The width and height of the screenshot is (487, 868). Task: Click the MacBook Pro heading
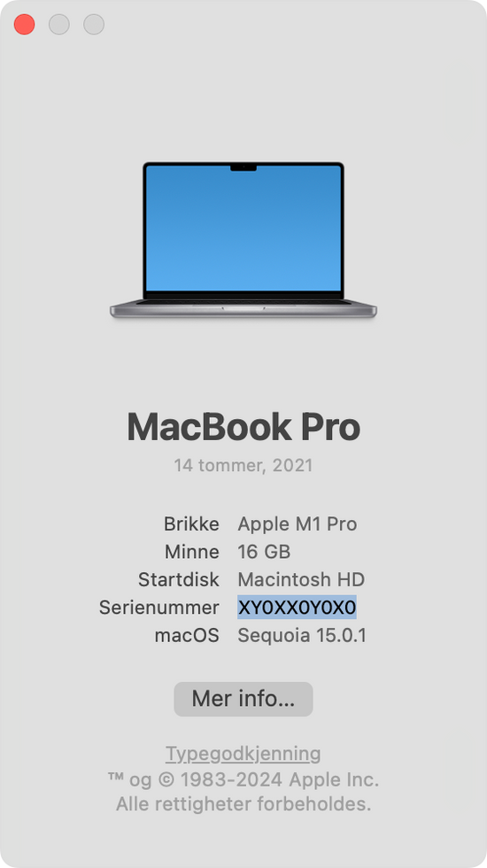pyautogui.click(x=243, y=427)
